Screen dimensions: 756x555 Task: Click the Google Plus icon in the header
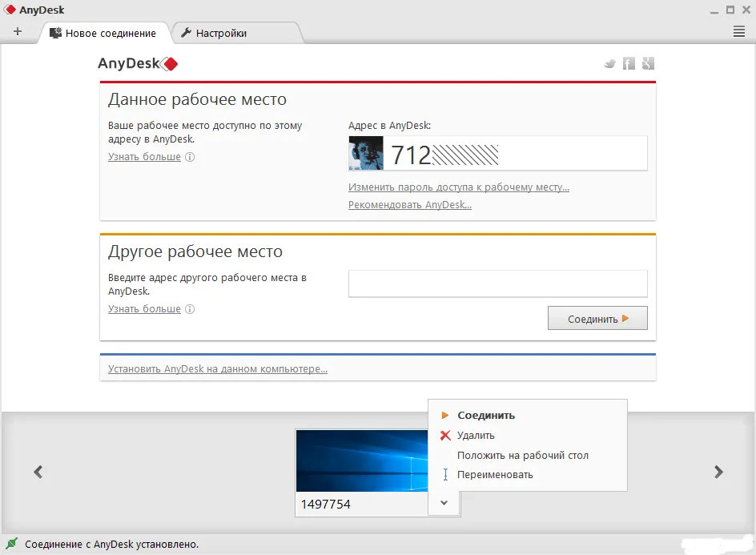[x=649, y=64]
